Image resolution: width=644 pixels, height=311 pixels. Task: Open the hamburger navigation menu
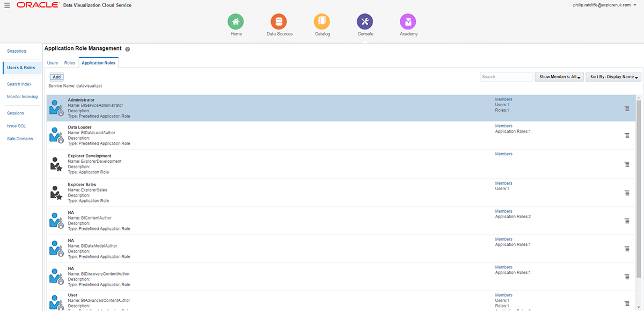coord(6,5)
